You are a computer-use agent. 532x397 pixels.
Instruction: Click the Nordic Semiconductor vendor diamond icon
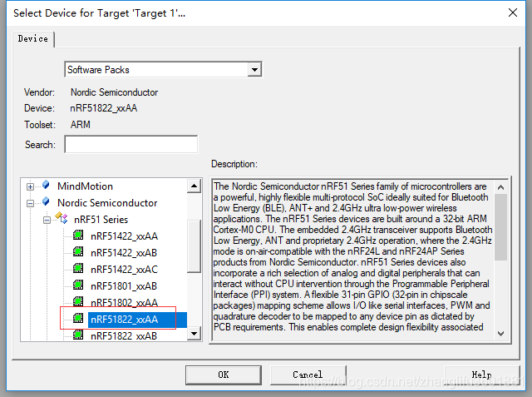pyautogui.click(x=46, y=201)
